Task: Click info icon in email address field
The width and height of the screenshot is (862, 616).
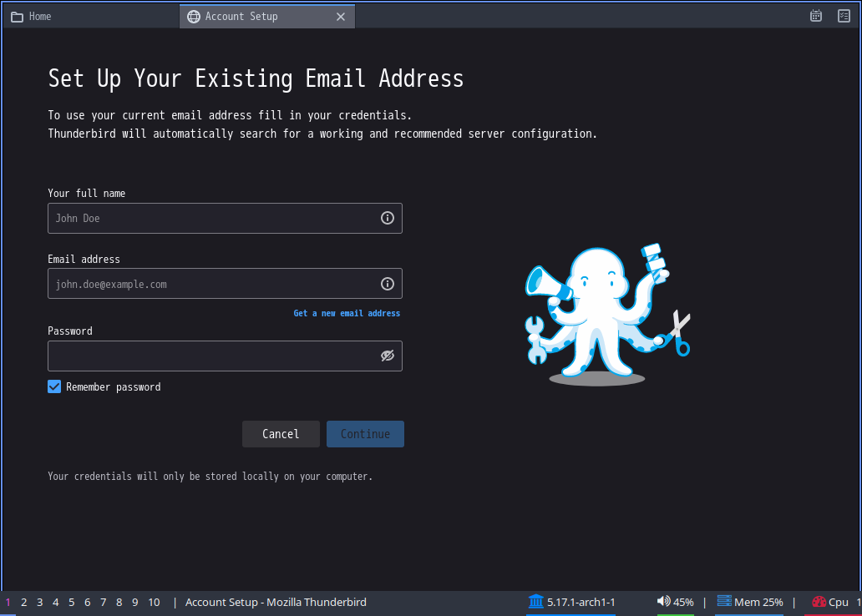Action: [388, 284]
